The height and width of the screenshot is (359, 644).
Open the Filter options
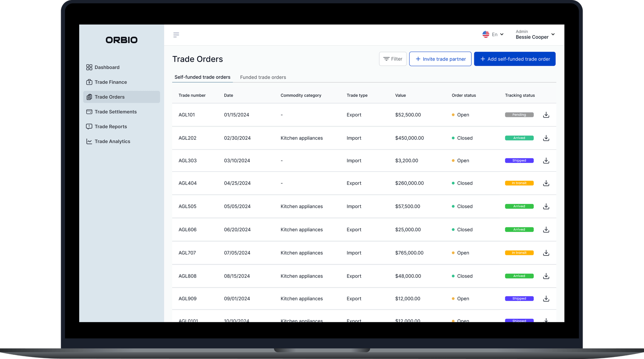(x=393, y=59)
